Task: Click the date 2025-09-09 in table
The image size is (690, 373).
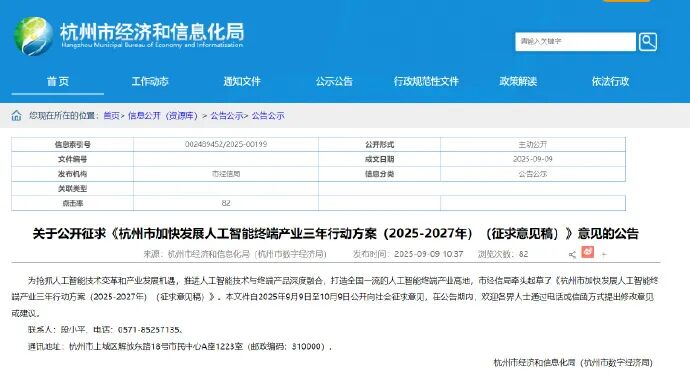Action: [x=532, y=159]
